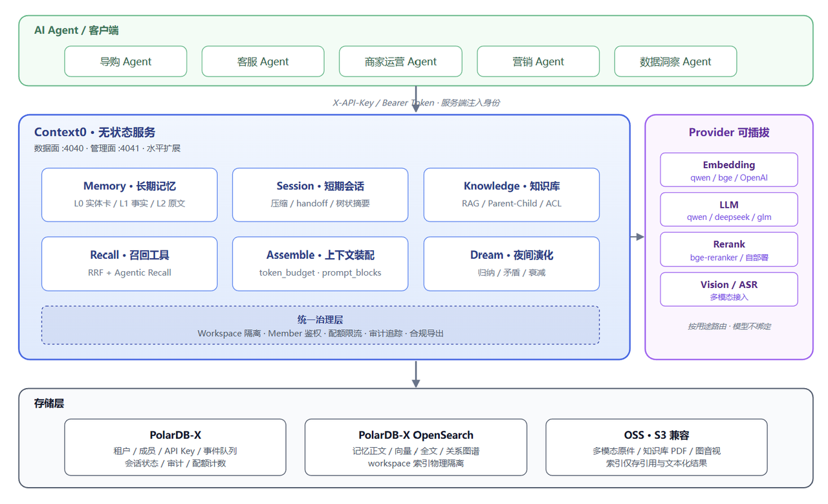The height and width of the screenshot is (504, 828).
Task: Click the 数据面 :4040 · 管理面 :4041 subtitle
Action: click(x=107, y=148)
